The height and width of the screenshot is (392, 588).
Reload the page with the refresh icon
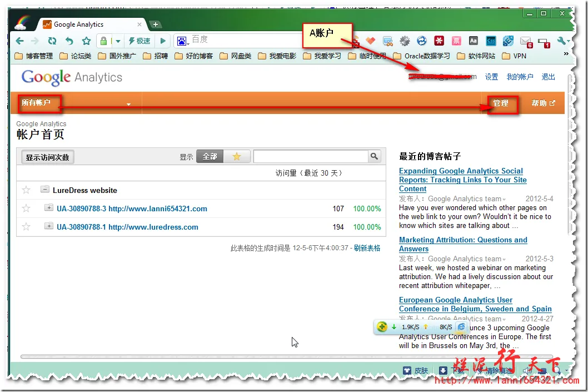(x=52, y=41)
